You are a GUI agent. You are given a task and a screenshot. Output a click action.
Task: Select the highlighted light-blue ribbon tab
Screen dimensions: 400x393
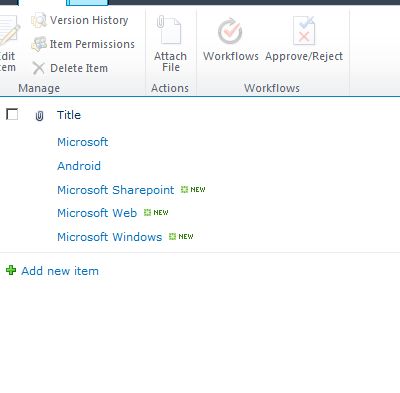click(x=87, y=3)
